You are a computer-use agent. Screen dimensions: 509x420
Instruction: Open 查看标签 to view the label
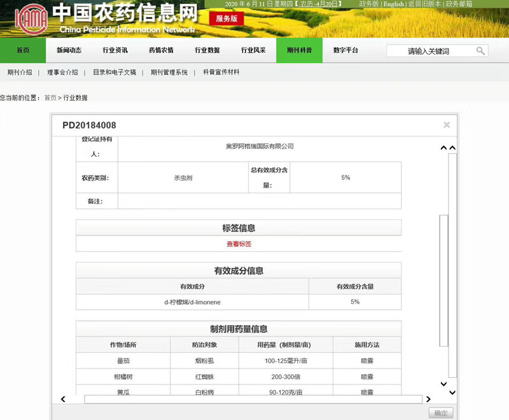(238, 244)
